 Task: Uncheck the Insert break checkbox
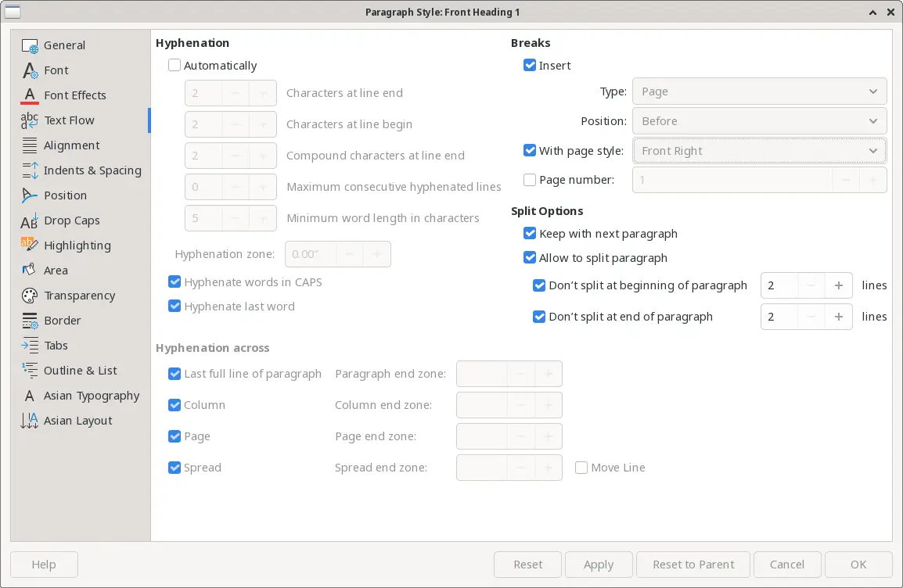coord(530,65)
